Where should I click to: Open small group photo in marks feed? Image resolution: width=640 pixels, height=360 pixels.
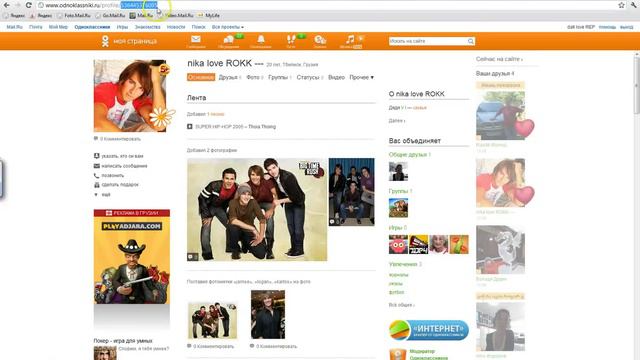tap(212, 320)
